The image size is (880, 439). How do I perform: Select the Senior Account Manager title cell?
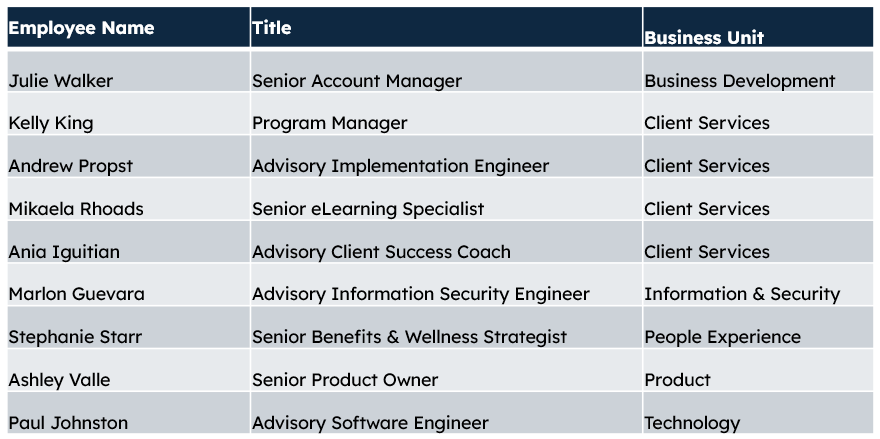[446, 71]
